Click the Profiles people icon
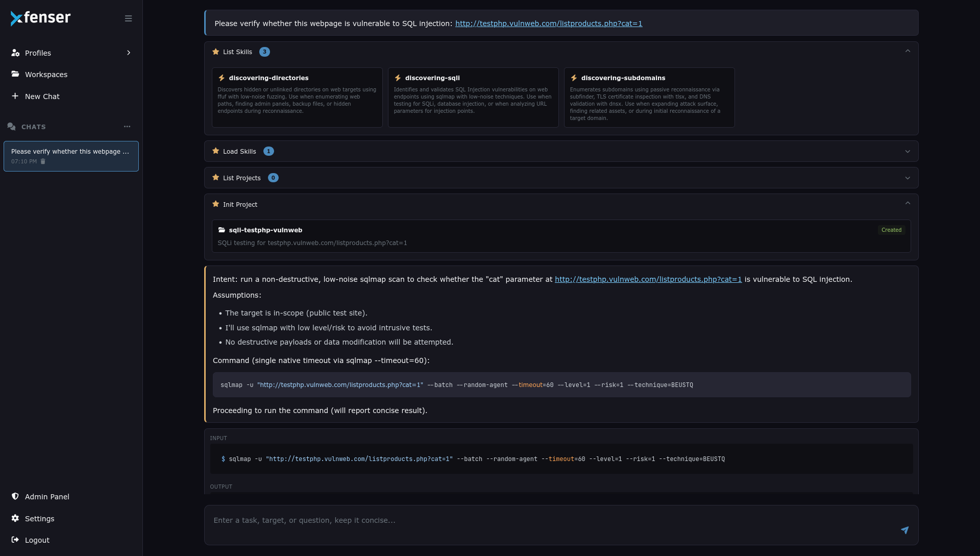Screen dimensions: 980x556 click(x=15, y=53)
